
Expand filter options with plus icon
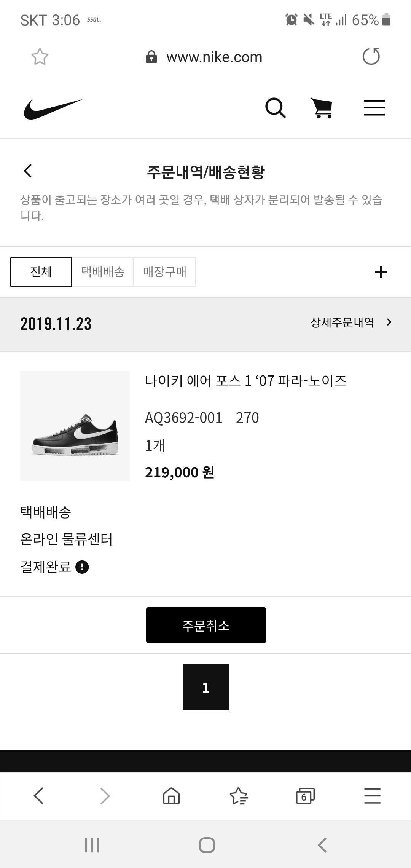pyautogui.click(x=381, y=272)
